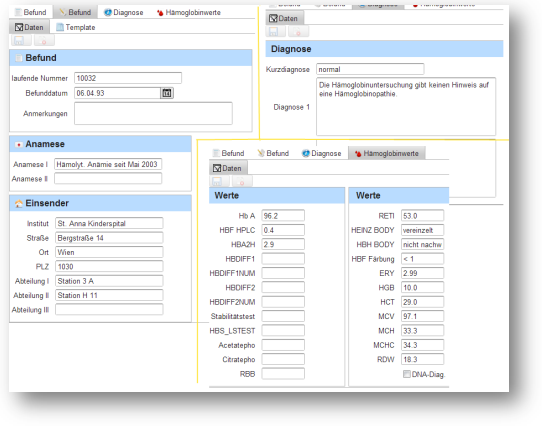Click the Anamese I field
Image resolution: width=542 pixels, height=426 pixels.
108,164
